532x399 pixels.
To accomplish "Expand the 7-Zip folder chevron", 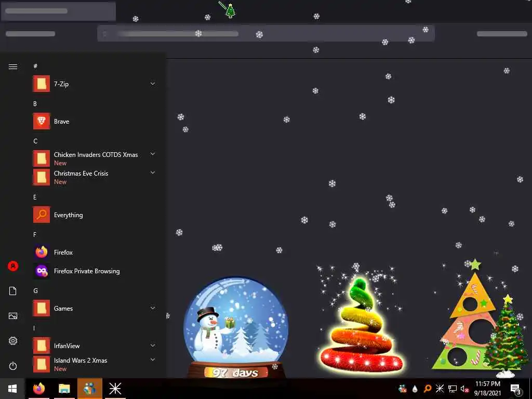I will (153, 84).
